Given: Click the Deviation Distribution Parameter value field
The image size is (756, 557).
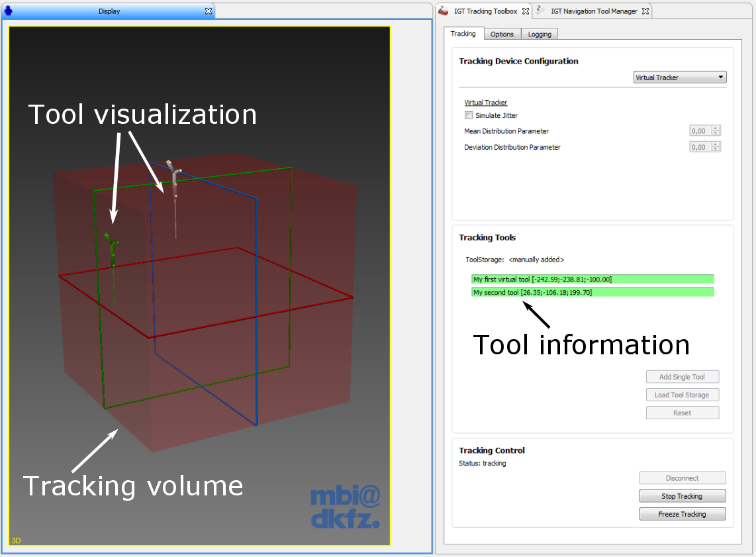Looking at the screenshot, I should coord(700,147).
